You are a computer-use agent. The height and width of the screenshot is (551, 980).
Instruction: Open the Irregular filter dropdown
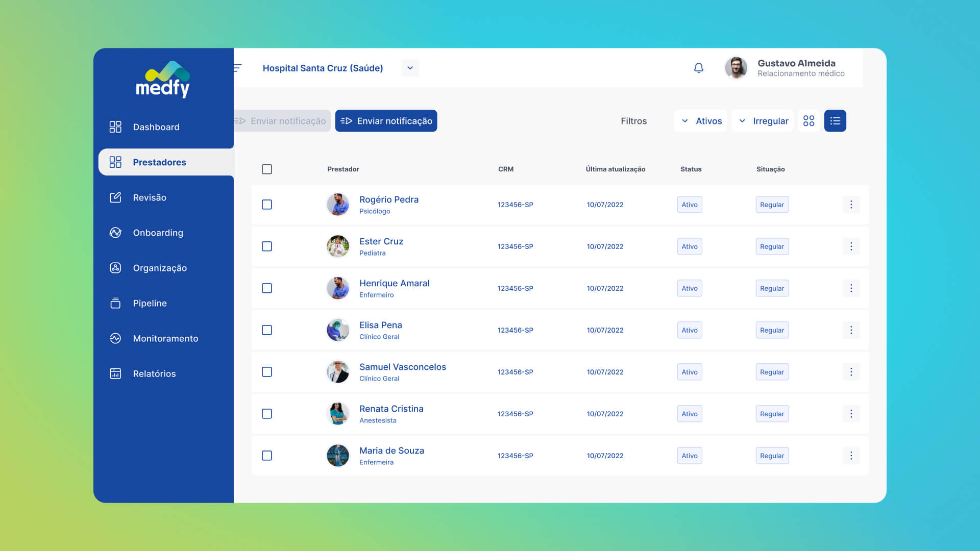click(763, 121)
